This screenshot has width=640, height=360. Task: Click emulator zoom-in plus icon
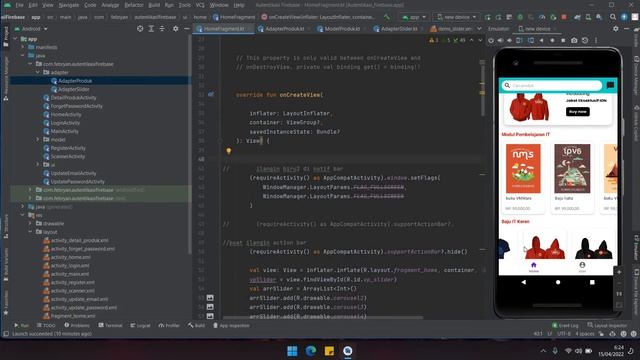(619, 272)
